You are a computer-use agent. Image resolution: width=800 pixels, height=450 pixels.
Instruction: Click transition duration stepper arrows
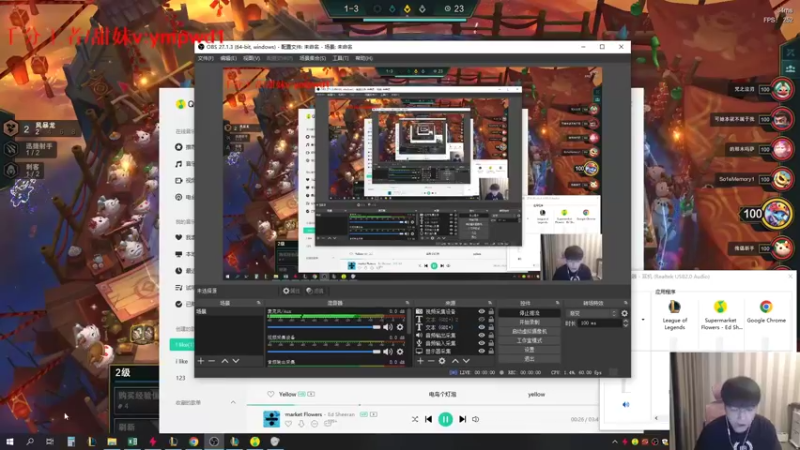(626, 323)
